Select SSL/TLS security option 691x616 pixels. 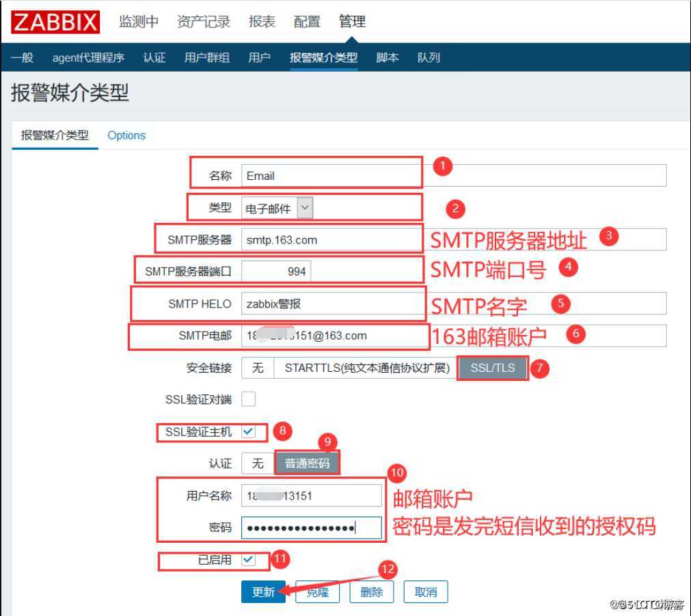click(492, 368)
